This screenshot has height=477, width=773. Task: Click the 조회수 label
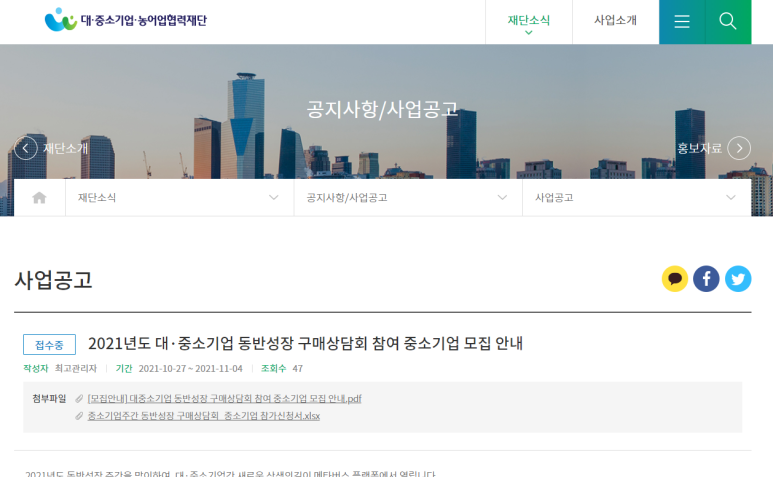pyautogui.click(x=273, y=369)
